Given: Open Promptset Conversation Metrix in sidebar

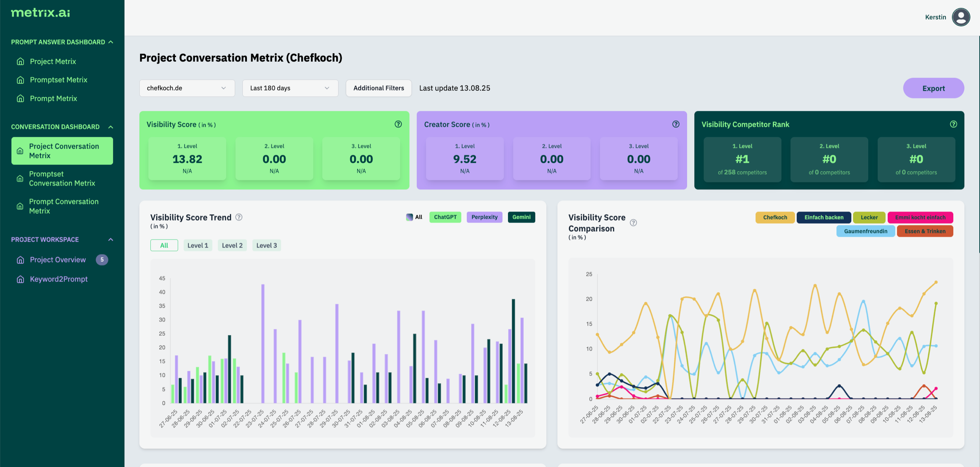Looking at the screenshot, I should [x=62, y=179].
